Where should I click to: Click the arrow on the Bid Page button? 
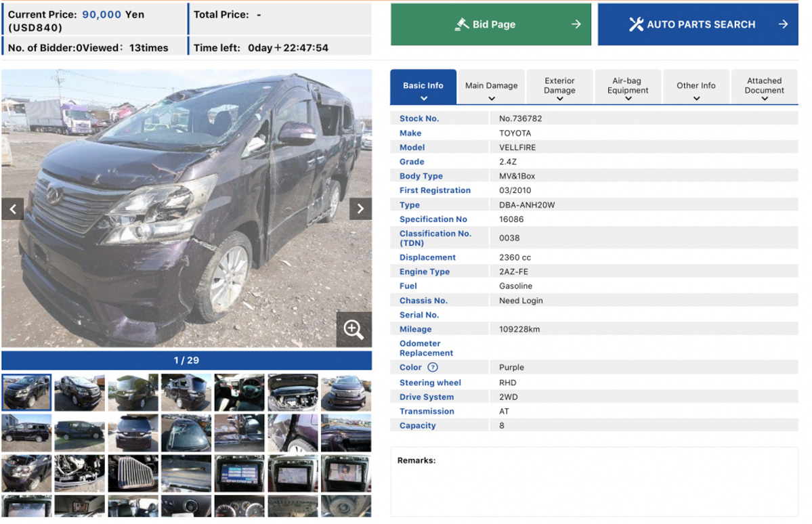click(576, 24)
